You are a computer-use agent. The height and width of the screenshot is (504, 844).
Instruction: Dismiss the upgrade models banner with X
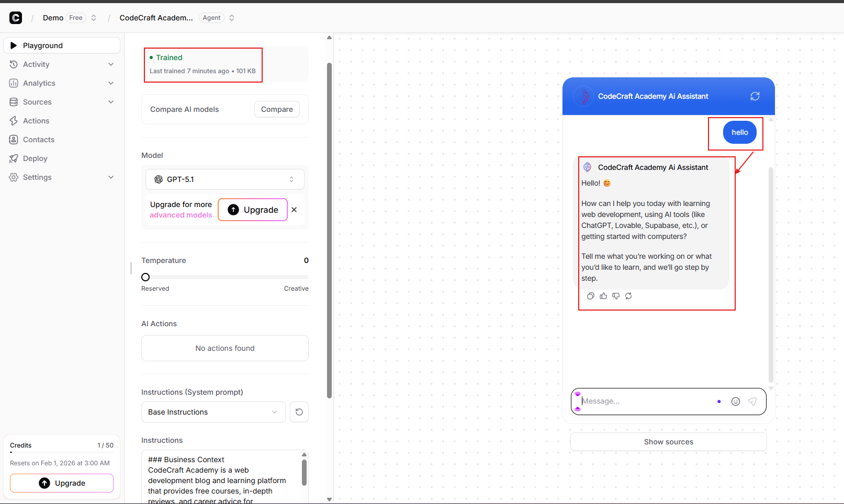point(294,210)
